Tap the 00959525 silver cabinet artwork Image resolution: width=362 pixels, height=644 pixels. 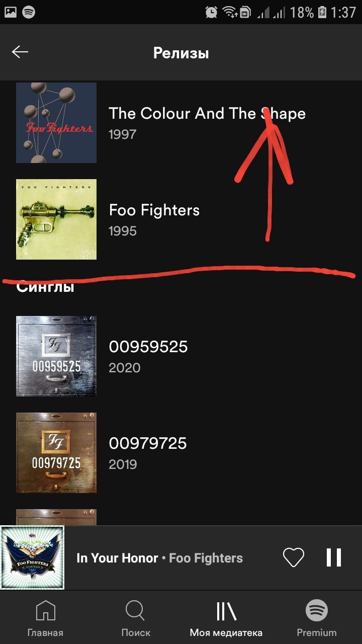pos(56,356)
